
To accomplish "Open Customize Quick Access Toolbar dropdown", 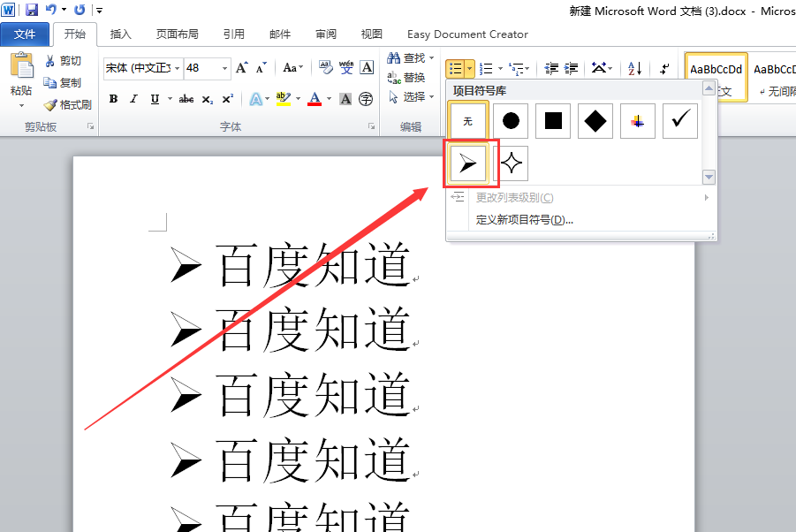I will 100,10.
